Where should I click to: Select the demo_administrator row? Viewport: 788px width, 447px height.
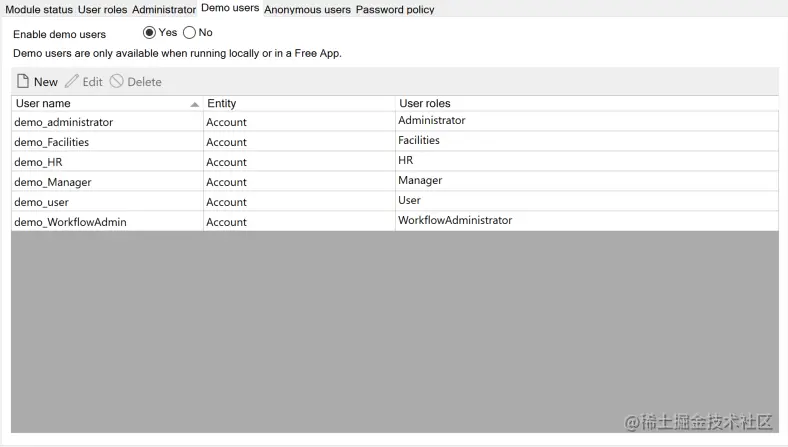point(63,122)
